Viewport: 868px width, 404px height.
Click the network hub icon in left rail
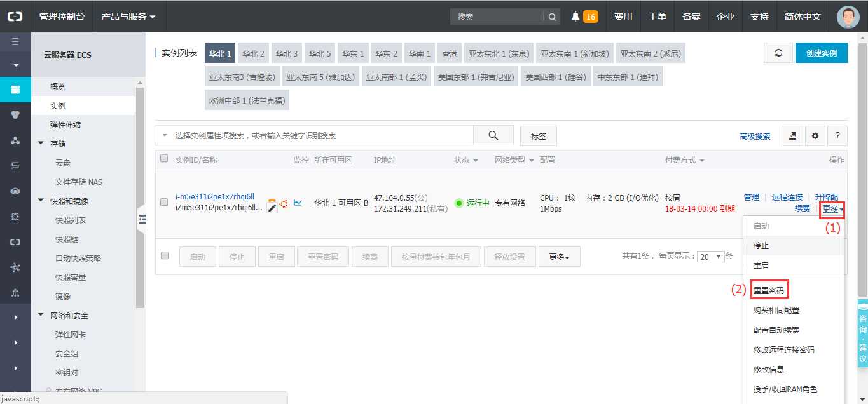tap(15, 267)
